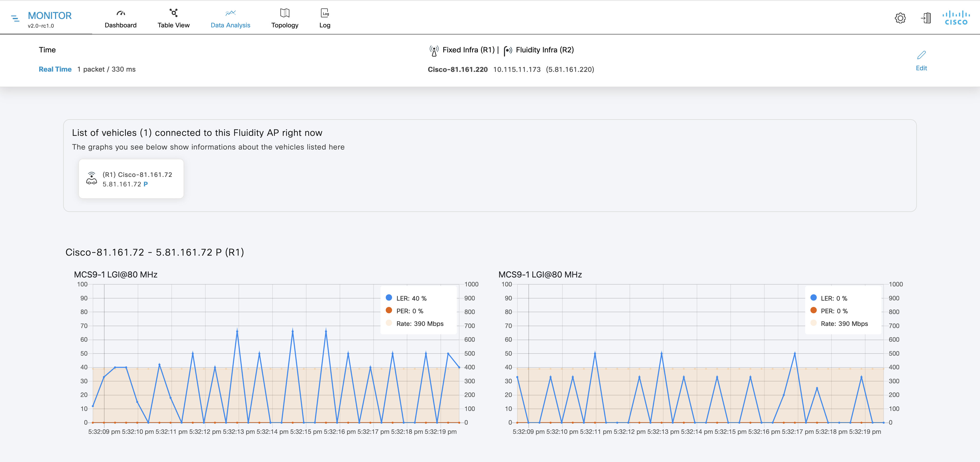This screenshot has height=462, width=980.
Task: Click the logout door icon
Action: (x=925, y=18)
